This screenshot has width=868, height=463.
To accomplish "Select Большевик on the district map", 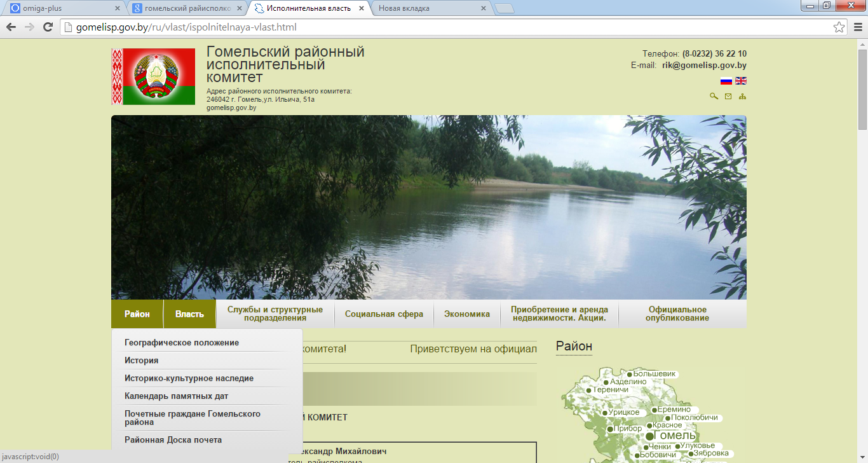I will click(x=651, y=374).
